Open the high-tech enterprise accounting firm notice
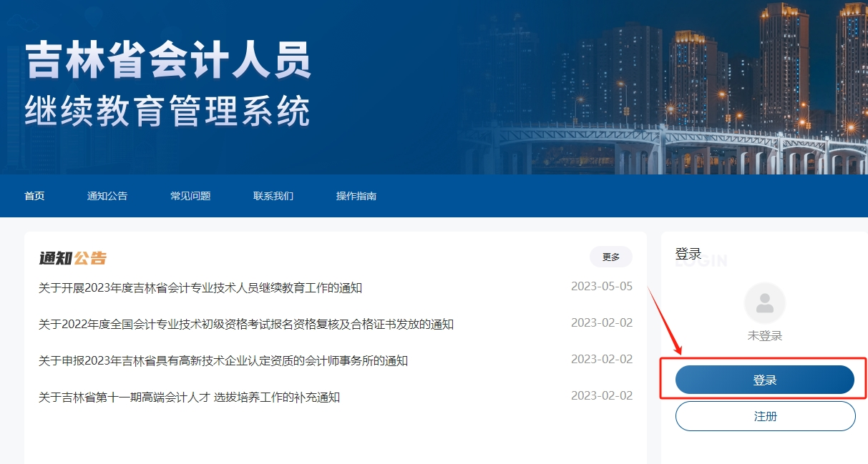868x464 pixels. tap(223, 359)
